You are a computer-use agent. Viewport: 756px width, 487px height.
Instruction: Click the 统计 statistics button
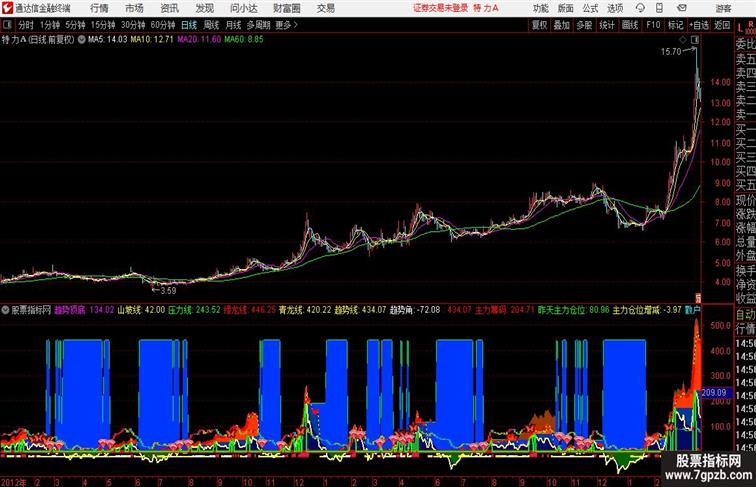click(x=607, y=25)
